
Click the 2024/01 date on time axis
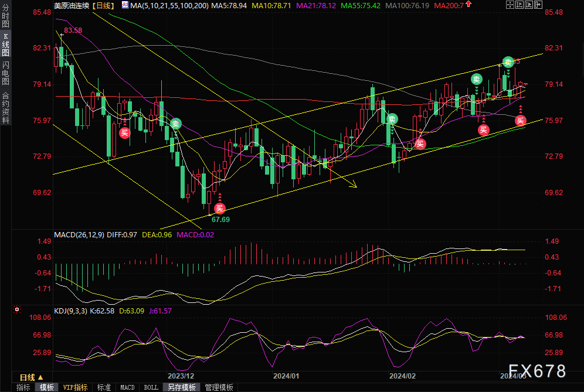click(x=286, y=376)
